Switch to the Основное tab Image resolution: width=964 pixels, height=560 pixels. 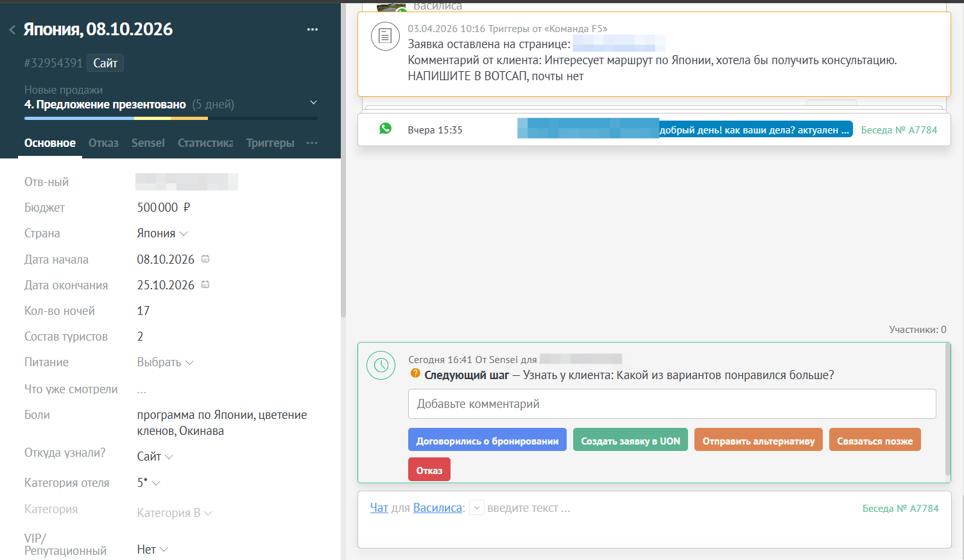click(50, 143)
